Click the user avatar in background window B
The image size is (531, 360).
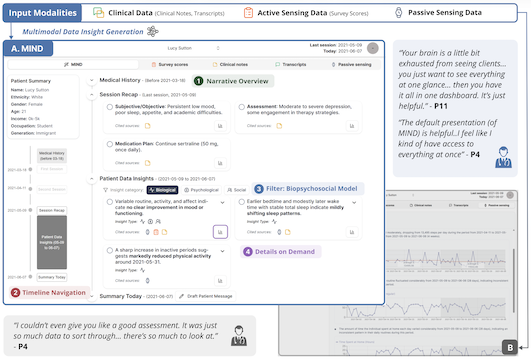(x=510, y=195)
